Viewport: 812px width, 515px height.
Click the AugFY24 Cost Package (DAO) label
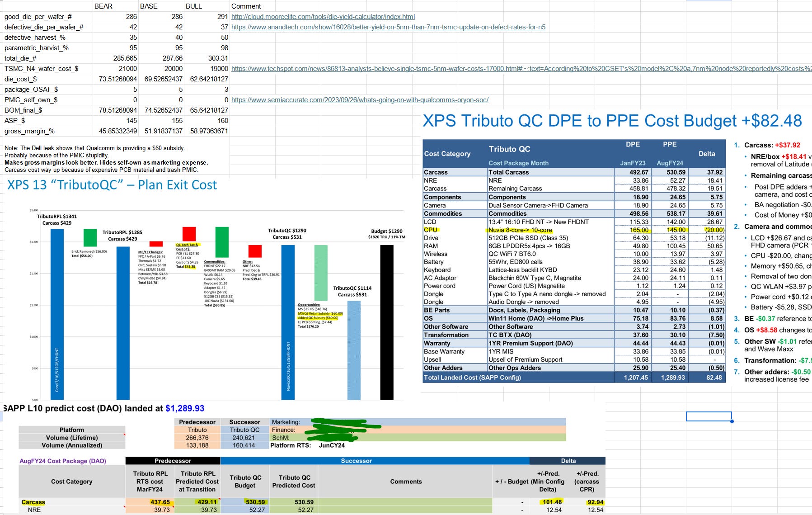63,461
